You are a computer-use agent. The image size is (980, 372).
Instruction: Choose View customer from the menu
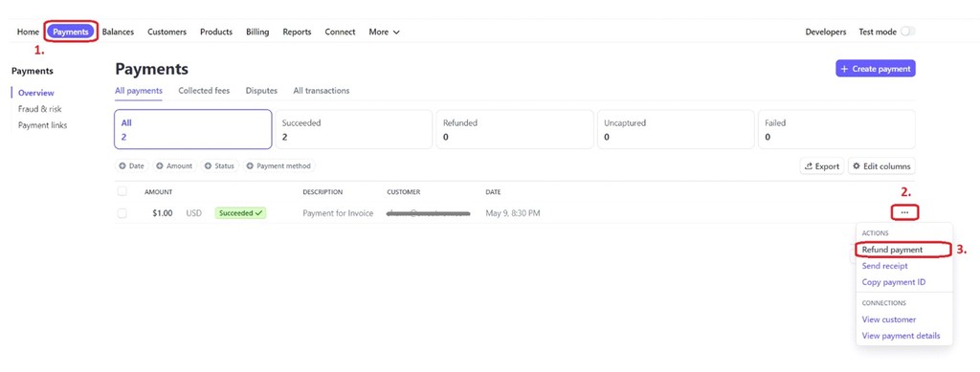(889, 319)
